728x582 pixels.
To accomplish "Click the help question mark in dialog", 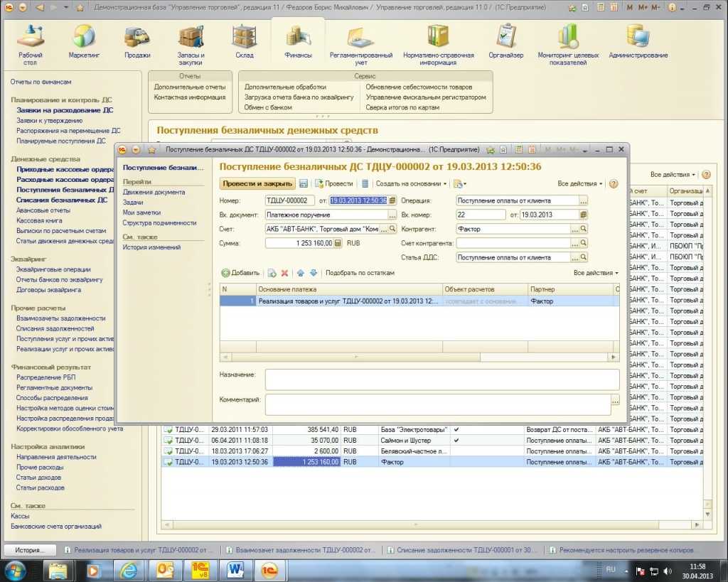I will (613, 183).
